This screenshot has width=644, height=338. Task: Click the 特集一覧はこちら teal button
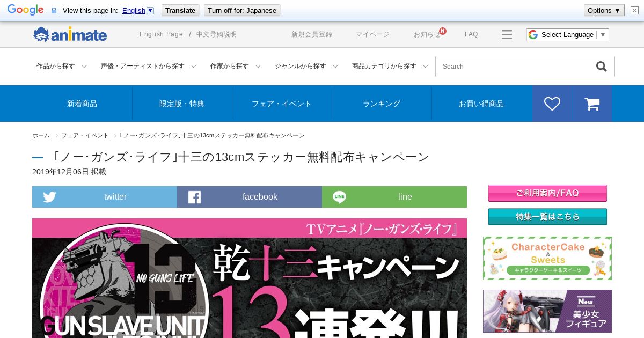coord(547,217)
